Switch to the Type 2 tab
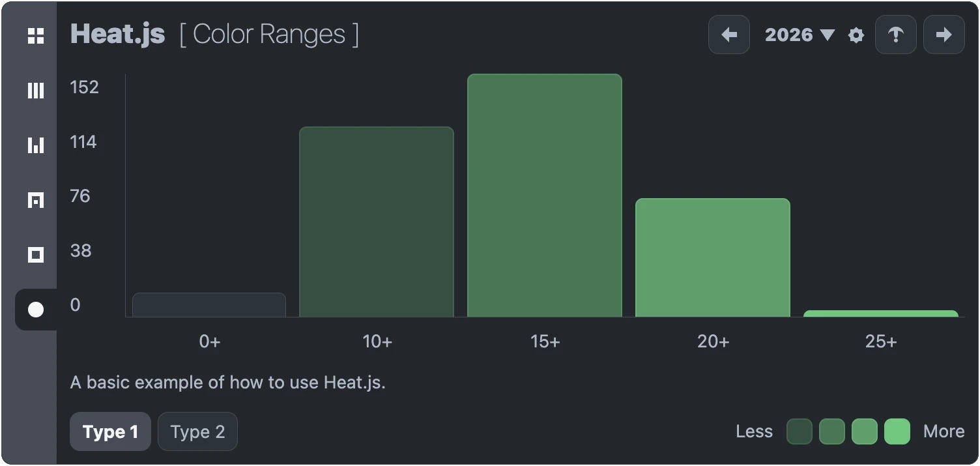Screen dimensions: 980x466 (x=197, y=431)
